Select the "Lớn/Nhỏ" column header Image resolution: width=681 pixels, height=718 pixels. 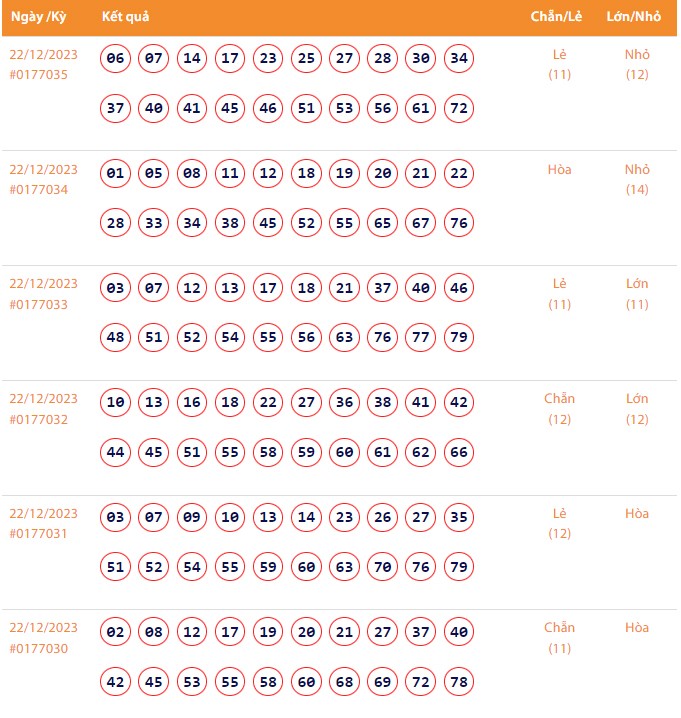pyautogui.click(x=634, y=17)
